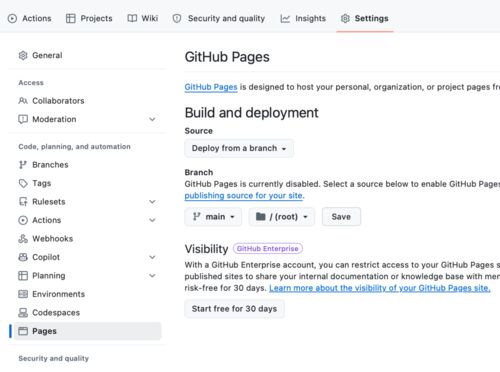Image resolution: width=500 pixels, height=372 pixels.
Task: Expand the Rulesets section chevron
Action: (x=152, y=202)
